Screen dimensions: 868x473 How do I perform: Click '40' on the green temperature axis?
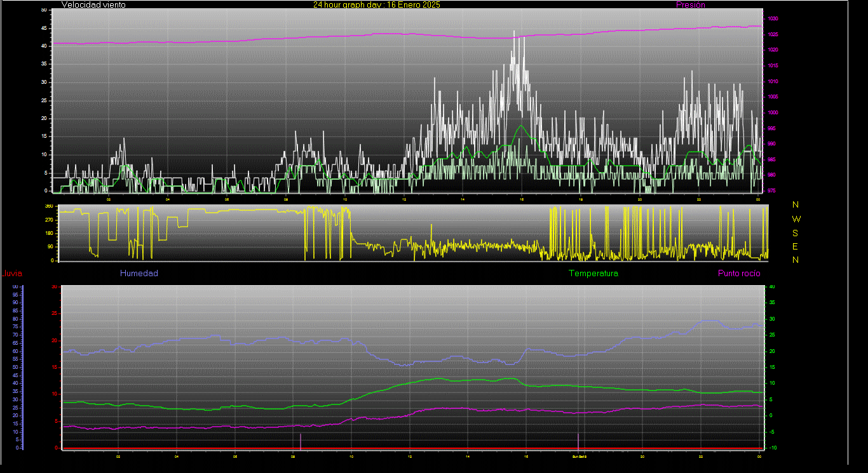pyautogui.click(x=772, y=287)
